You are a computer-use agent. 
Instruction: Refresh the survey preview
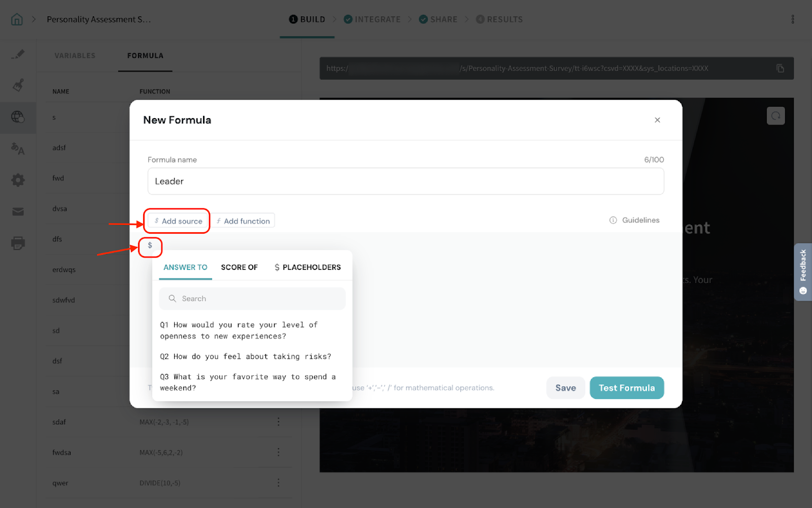tap(775, 116)
